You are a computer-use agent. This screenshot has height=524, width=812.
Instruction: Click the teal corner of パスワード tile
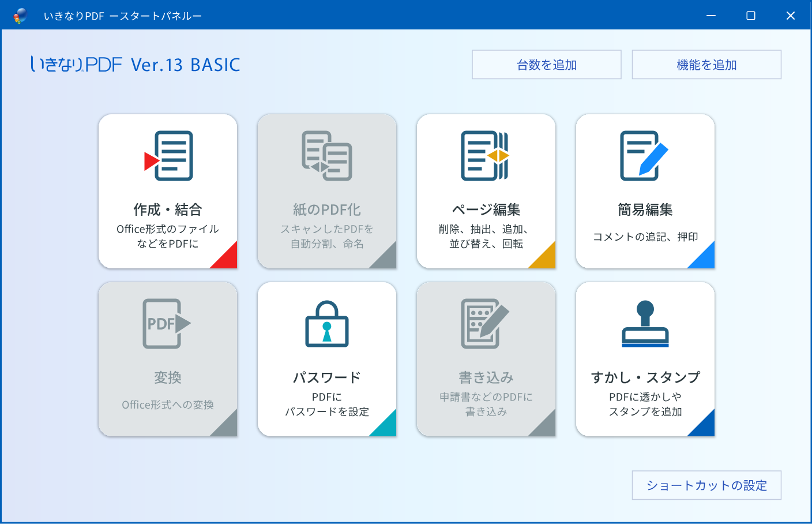coord(386,426)
